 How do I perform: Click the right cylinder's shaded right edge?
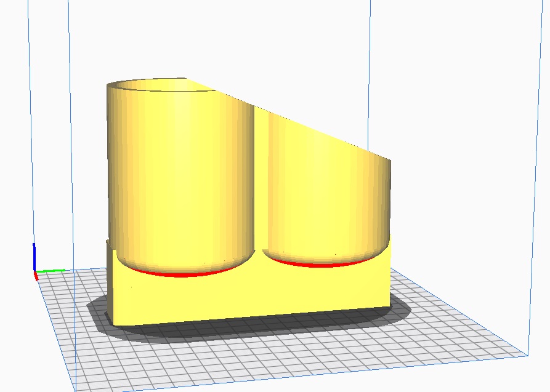pos(386,203)
